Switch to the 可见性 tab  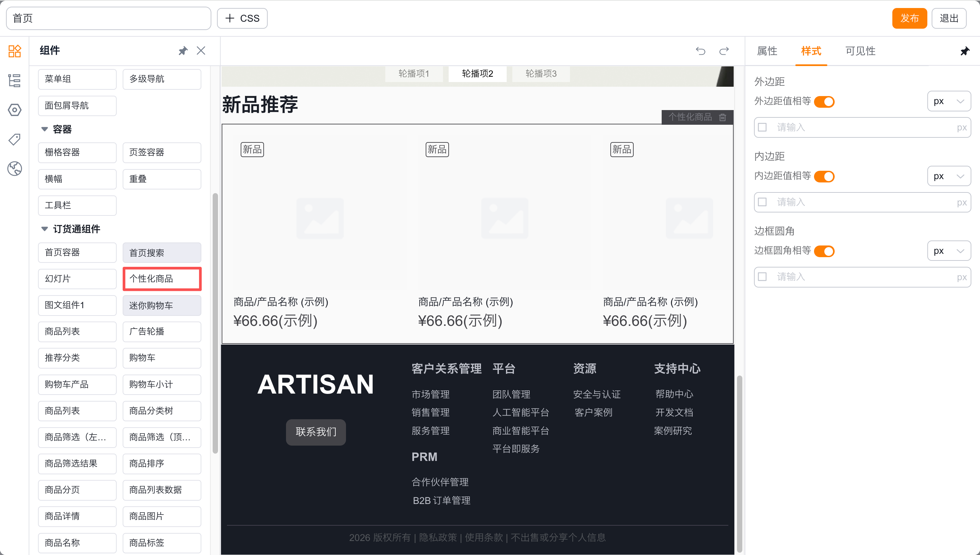click(860, 51)
